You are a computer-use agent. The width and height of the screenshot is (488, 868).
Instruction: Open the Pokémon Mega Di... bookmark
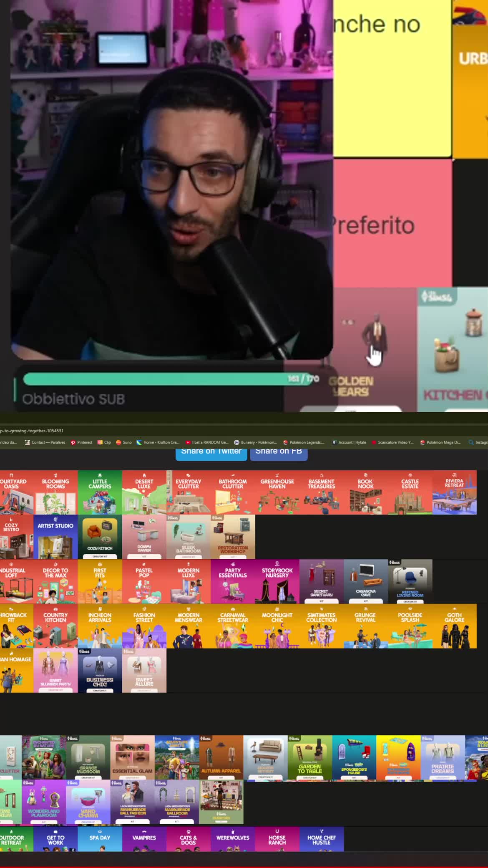coord(440,442)
